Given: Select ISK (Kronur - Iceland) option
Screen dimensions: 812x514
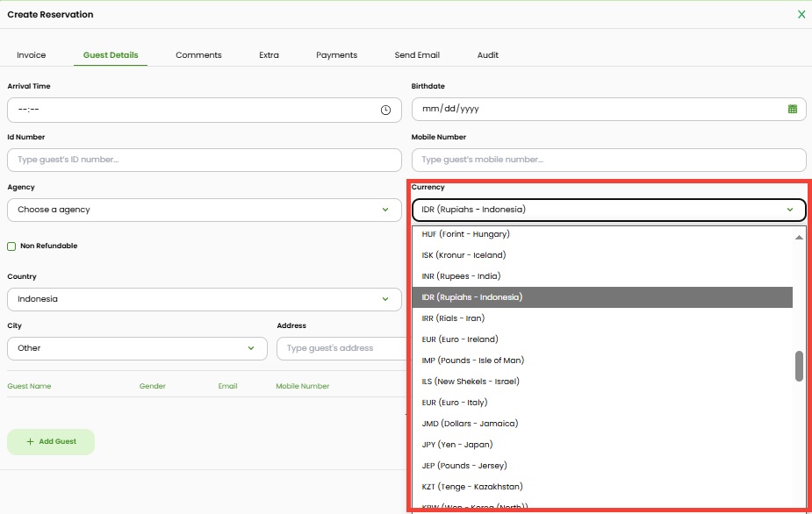Looking at the screenshot, I should point(602,255).
